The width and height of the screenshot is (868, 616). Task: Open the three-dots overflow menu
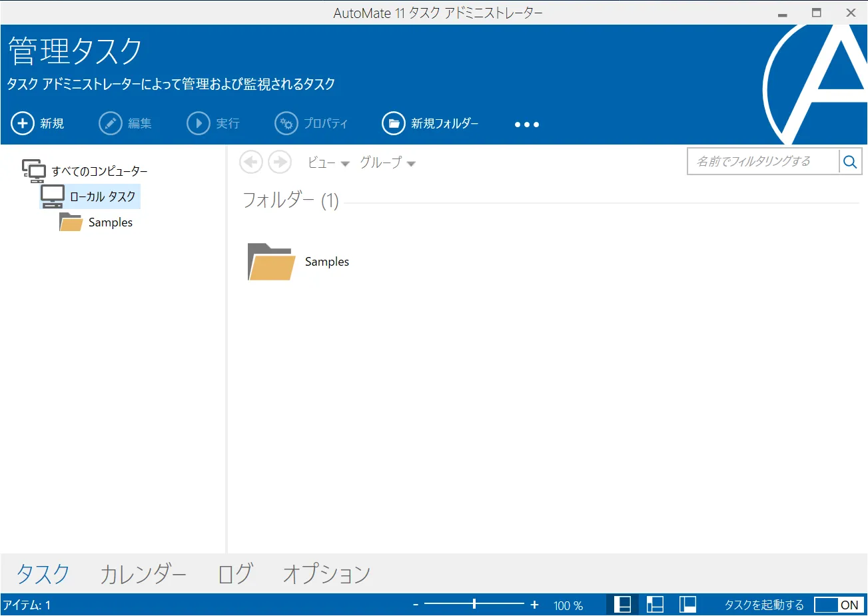[526, 125]
